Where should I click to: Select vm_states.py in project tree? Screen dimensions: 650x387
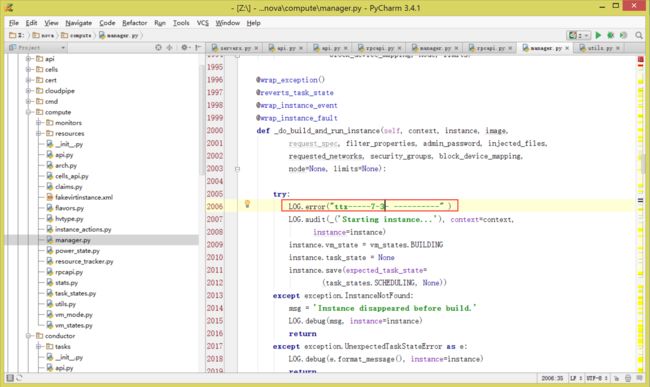pos(74,325)
